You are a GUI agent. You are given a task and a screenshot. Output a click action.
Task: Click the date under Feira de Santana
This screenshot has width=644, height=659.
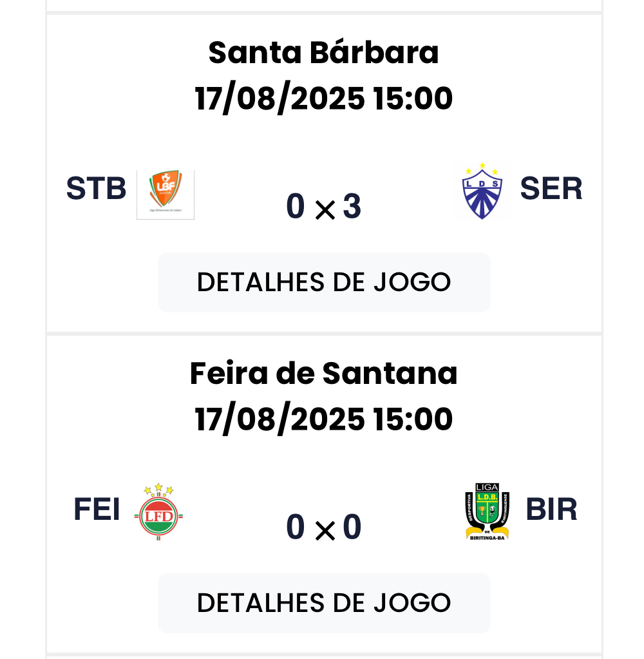pos(324,419)
